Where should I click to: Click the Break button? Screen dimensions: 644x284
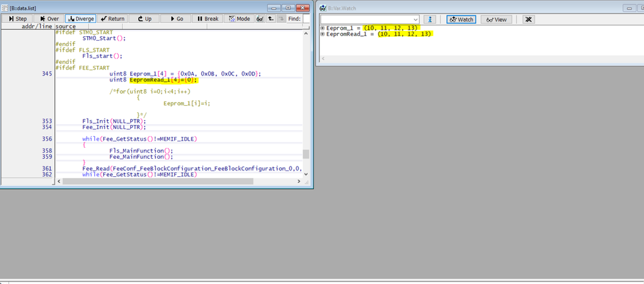[208, 19]
